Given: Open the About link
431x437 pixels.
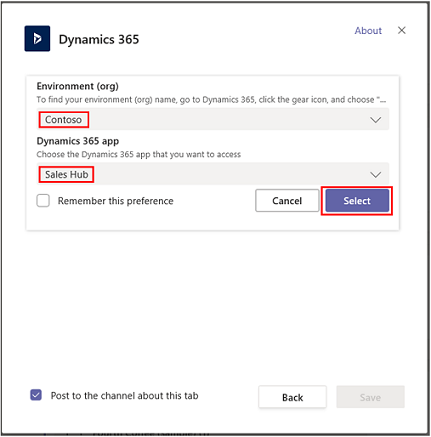Looking at the screenshot, I should pos(368,31).
